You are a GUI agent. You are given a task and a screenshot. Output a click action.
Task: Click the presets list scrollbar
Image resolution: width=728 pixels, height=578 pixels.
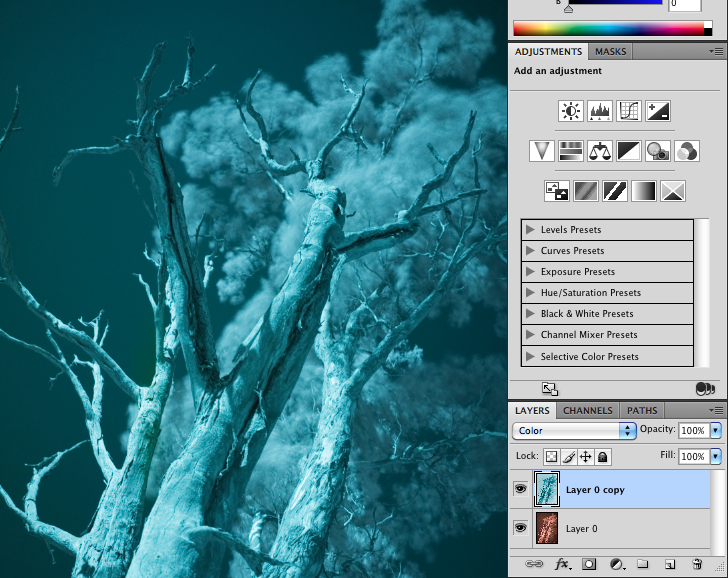tap(702, 292)
